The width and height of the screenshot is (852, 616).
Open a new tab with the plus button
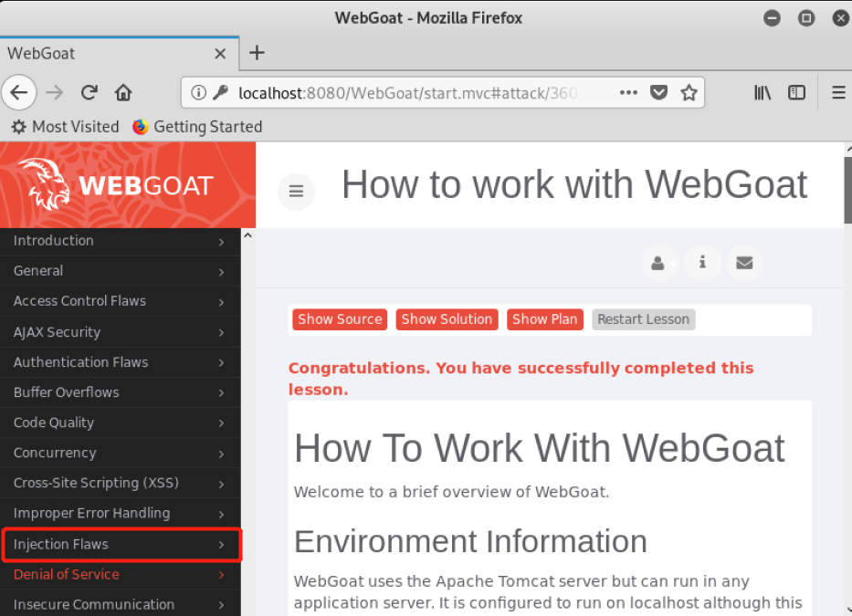point(257,53)
